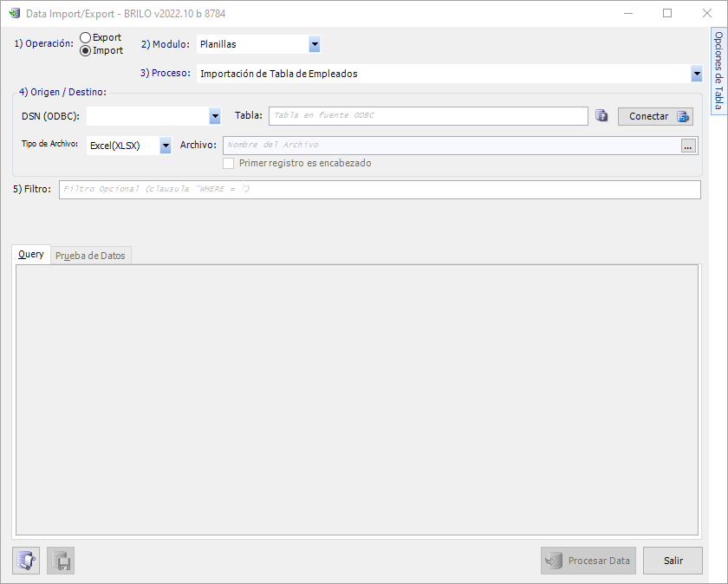Viewport: 728px width, 584px height.
Task: Select the Export radio button
Action: click(85, 37)
